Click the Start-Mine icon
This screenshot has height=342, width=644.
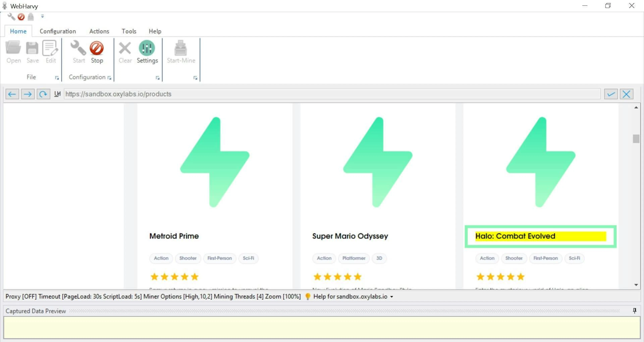180,47
